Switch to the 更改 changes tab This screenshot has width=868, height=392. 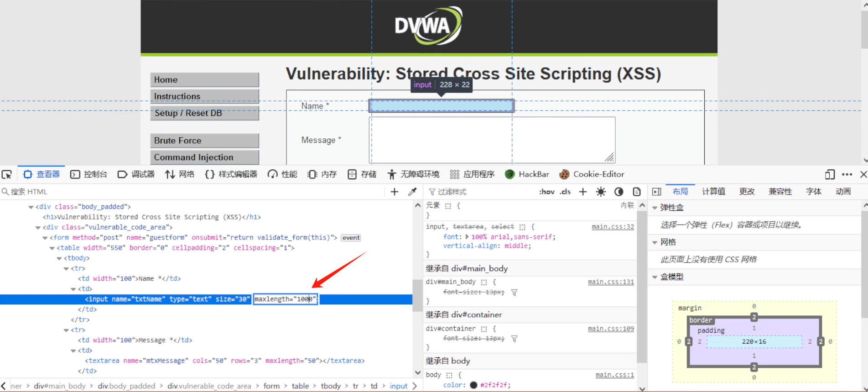[747, 192]
